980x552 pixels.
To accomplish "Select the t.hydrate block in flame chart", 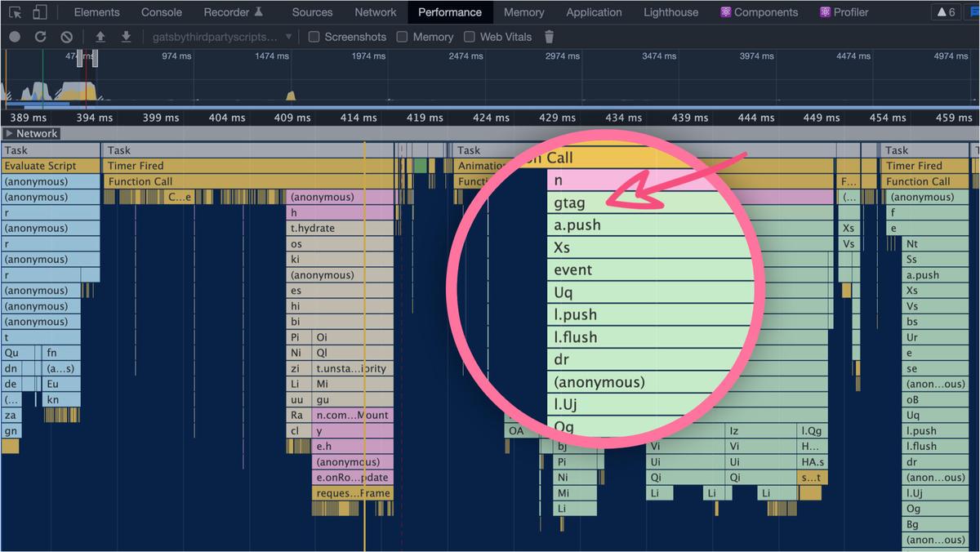I will tap(339, 229).
